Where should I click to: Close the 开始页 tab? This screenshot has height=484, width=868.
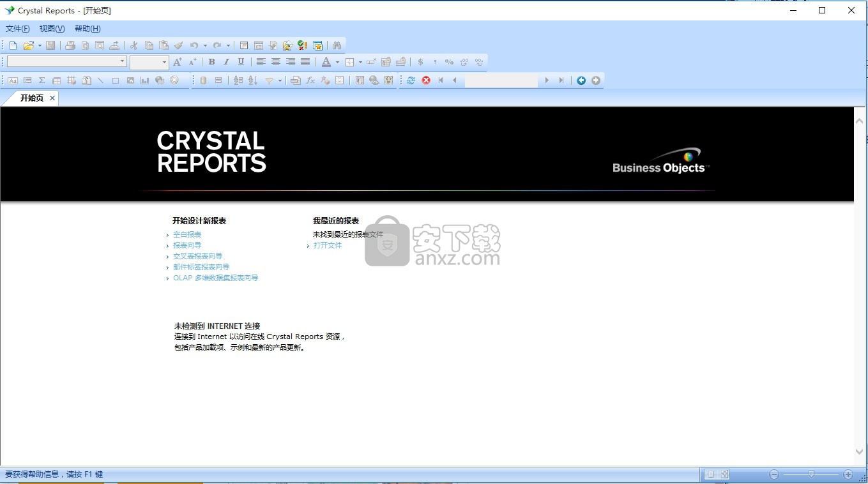(x=52, y=98)
